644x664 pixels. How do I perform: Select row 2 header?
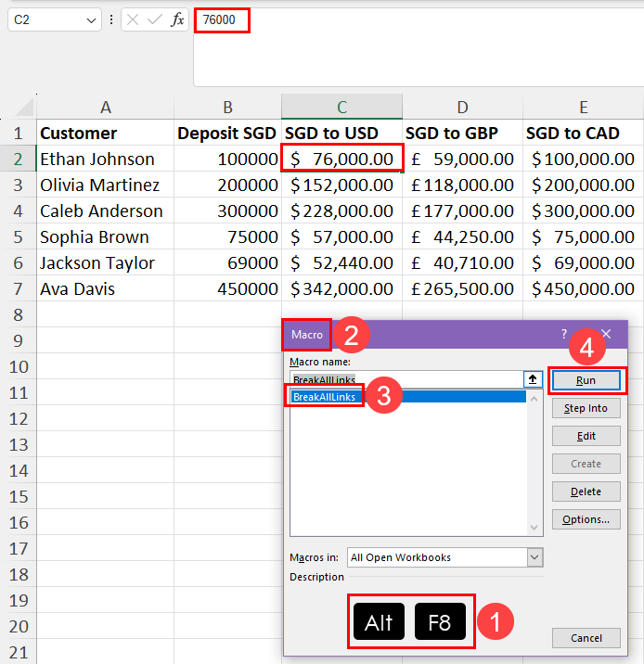click(18, 160)
